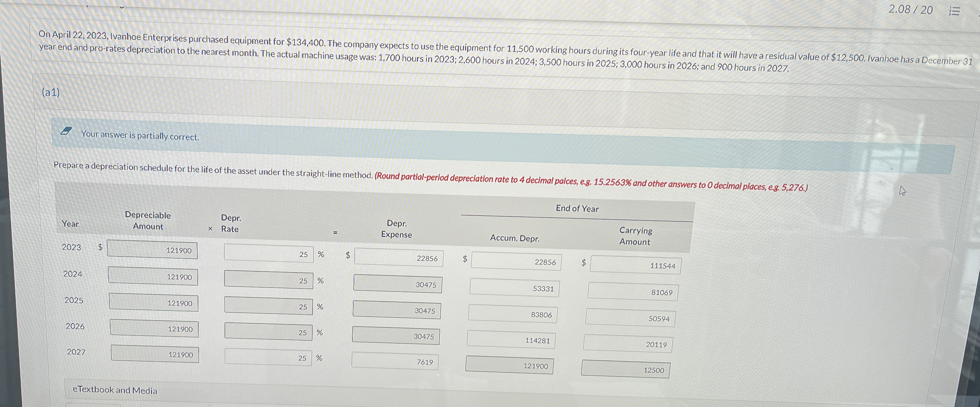Click the 2.08 / 20 score text
This screenshot has height=407, width=980.
coord(910,9)
